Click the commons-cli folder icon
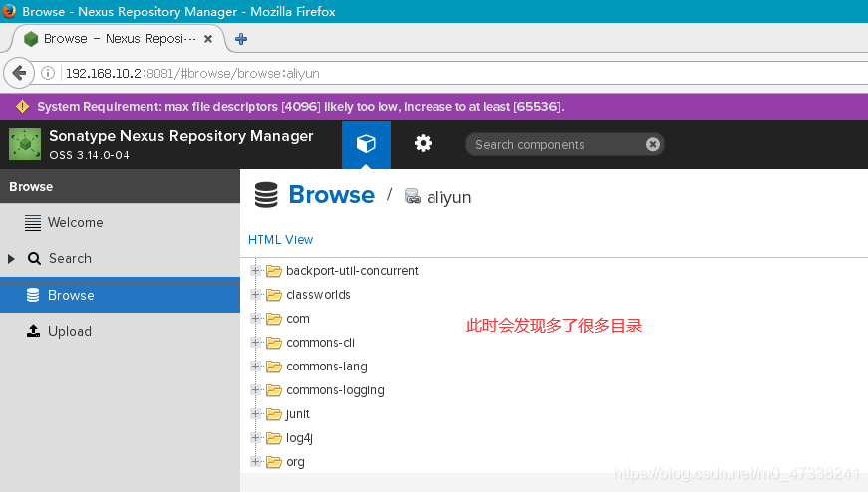The height and width of the screenshot is (492, 868). click(x=274, y=343)
